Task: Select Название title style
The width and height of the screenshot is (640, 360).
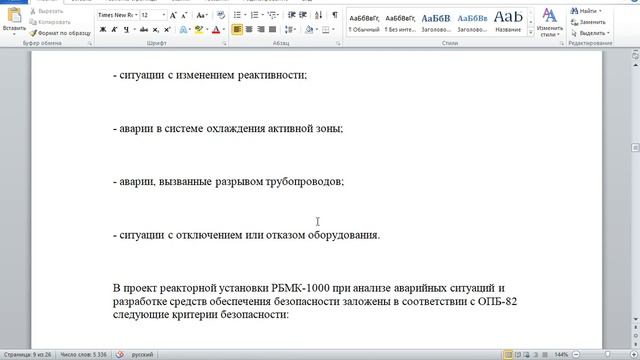Action: 508,22
